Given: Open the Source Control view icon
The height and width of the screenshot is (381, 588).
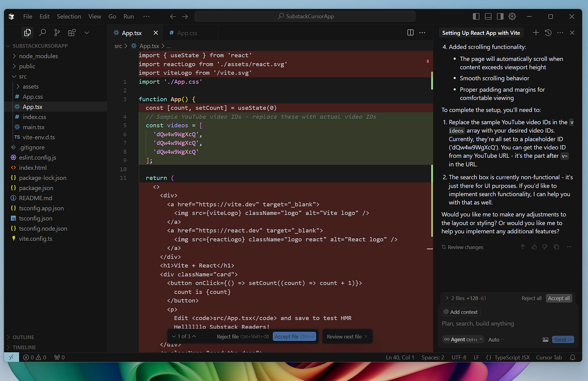Looking at the screenshot, I should tap(57, 33).
